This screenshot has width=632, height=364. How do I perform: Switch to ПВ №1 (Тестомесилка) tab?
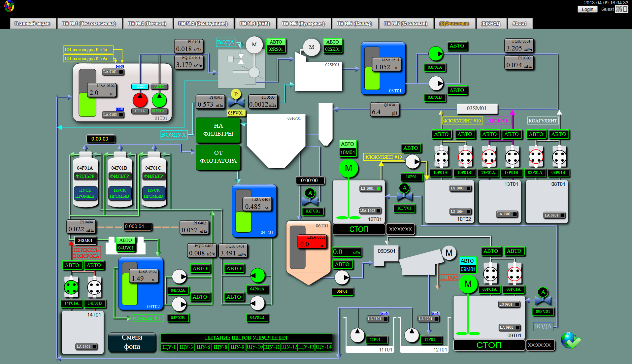pyautogui.click(x=89, y=23)
